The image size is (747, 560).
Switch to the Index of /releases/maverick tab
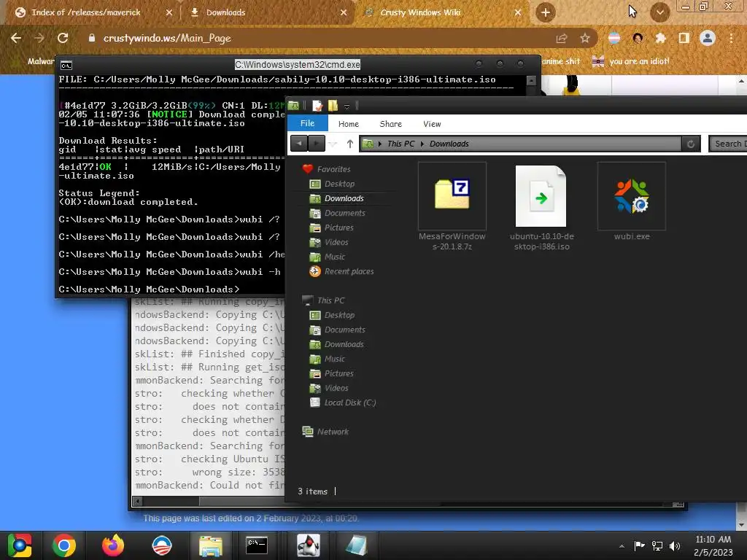[86, 12]
